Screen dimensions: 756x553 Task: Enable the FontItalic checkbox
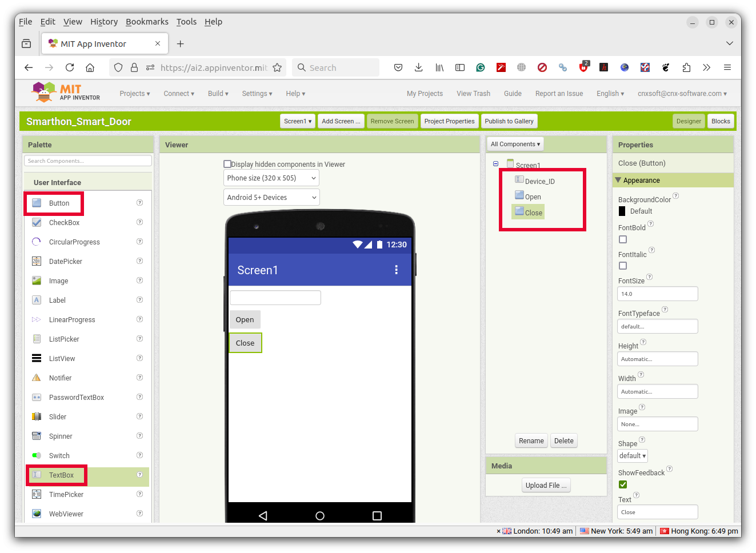tap(623, 266)
